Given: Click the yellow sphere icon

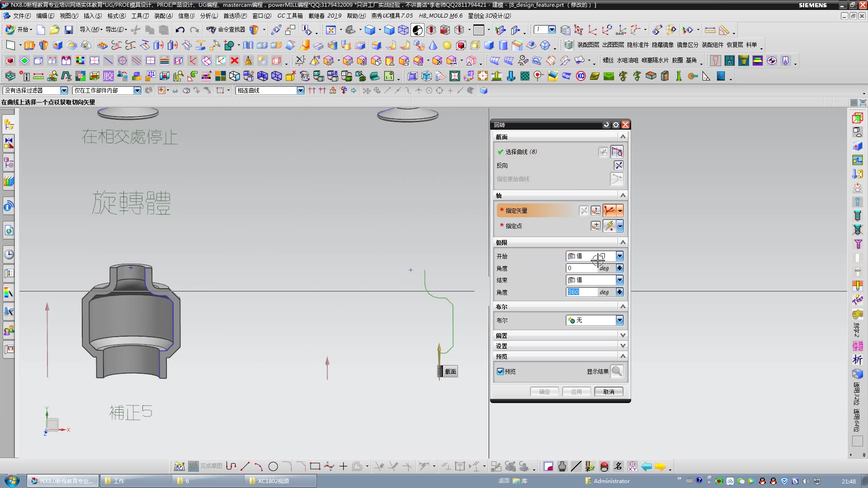Looking at the screenshot, I should point(447,45).
